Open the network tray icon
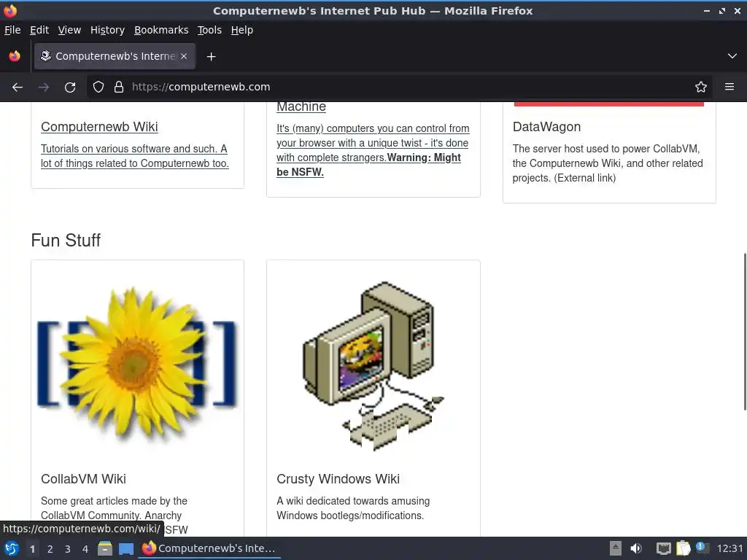The image size is (747, 560). [x=663, y=548]
